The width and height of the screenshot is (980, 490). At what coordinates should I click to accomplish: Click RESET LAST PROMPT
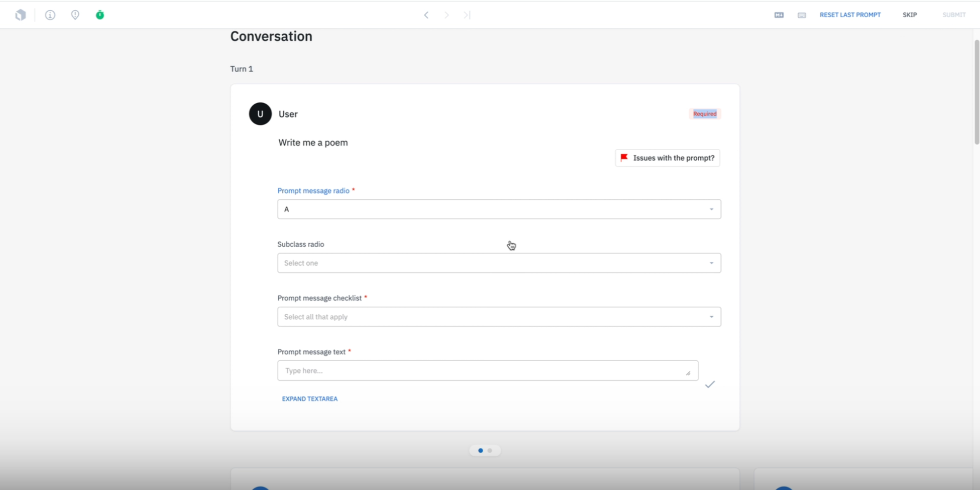850,15
